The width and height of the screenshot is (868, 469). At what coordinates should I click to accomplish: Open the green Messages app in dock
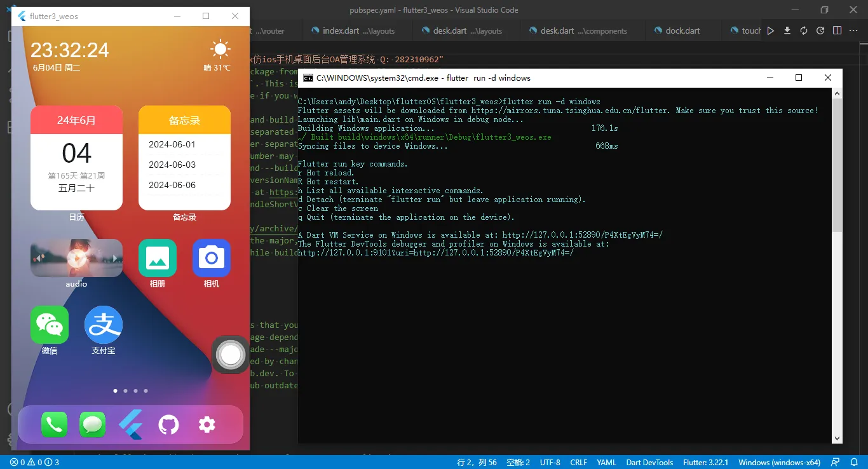[93, 425]
